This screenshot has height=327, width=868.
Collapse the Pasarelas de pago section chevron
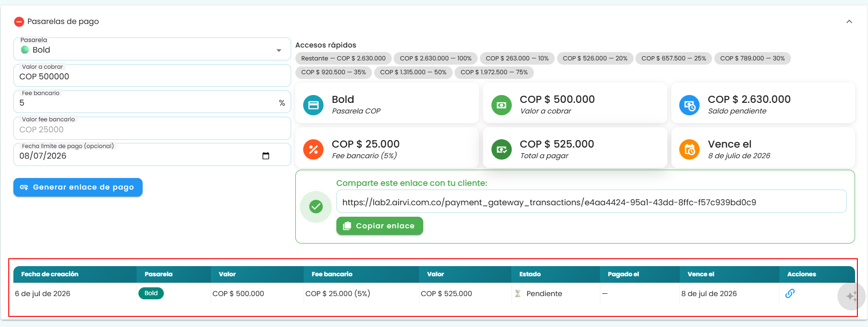849,22
